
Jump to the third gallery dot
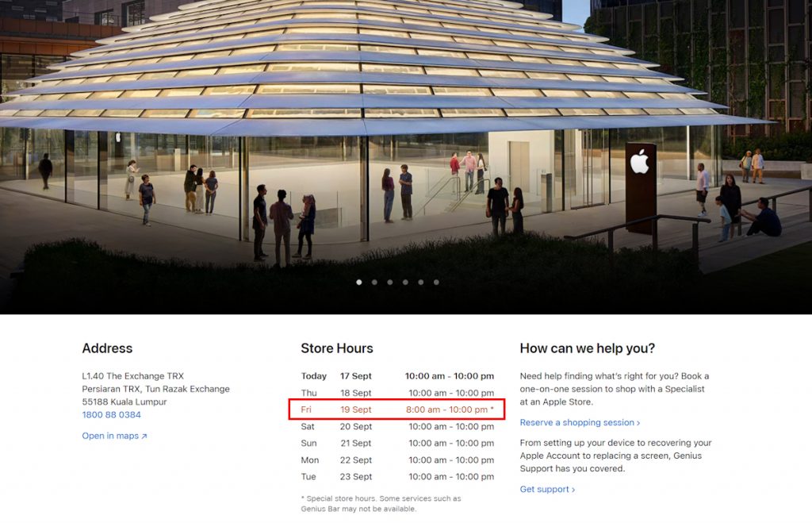390,282
